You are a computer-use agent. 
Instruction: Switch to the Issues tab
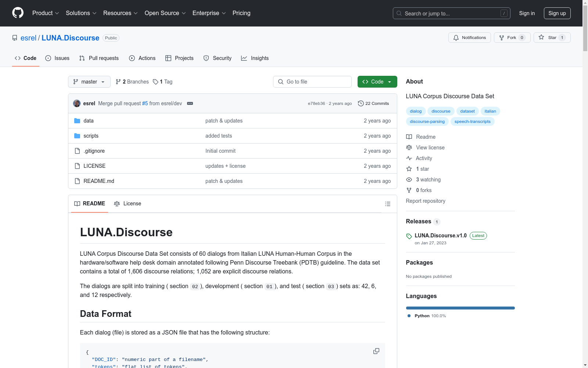tap(57, 58)
